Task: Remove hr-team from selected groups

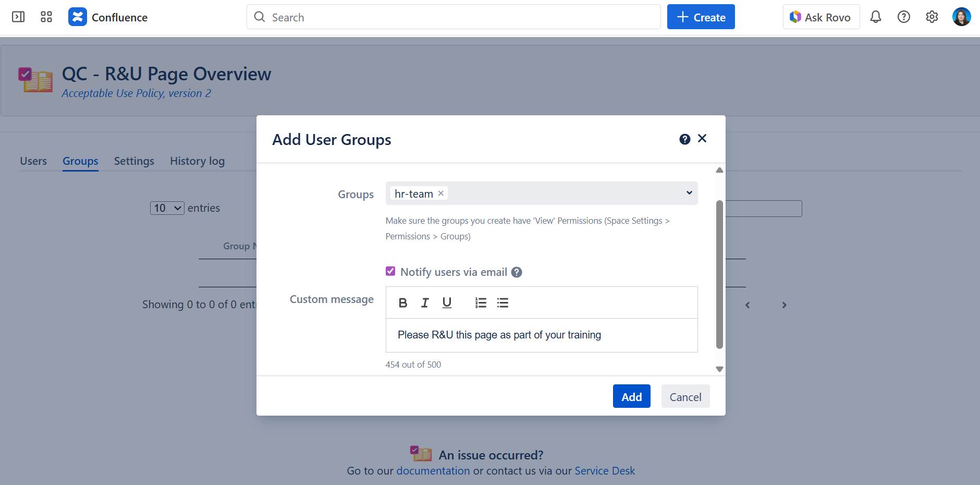Action: (x=441, y=193)
